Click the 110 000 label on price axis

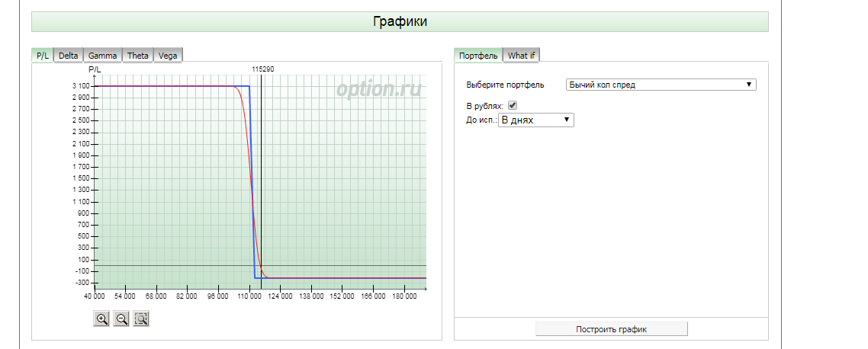click(249, 297)
